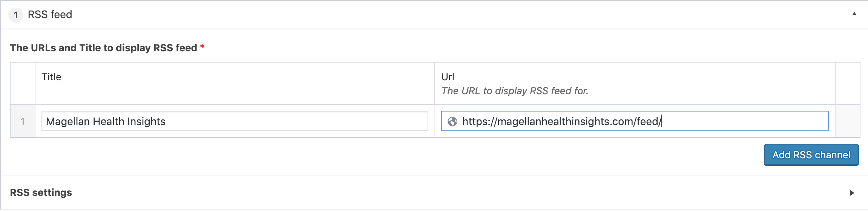Focus the magellanhealthinsights.com feed URL field
Image resolution: width=868 pixels, height=211 pixels.
(x=635, y=121)
